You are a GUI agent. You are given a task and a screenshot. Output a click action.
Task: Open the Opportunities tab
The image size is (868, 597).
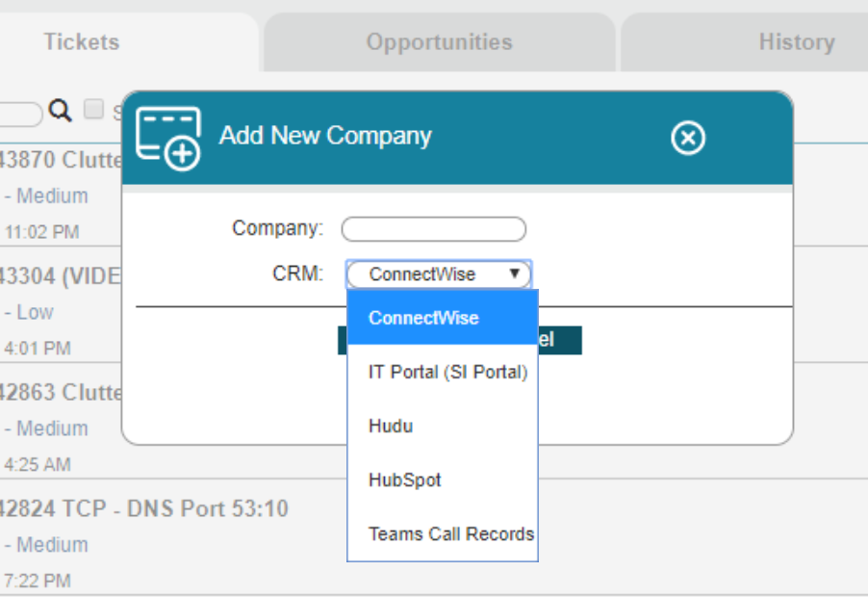[x=440, y=42]
